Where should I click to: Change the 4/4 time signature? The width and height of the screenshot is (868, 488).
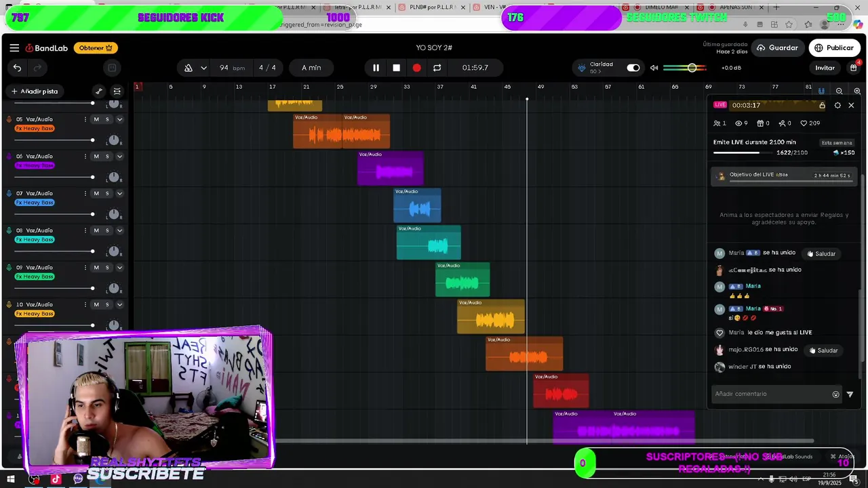[267, 68]
